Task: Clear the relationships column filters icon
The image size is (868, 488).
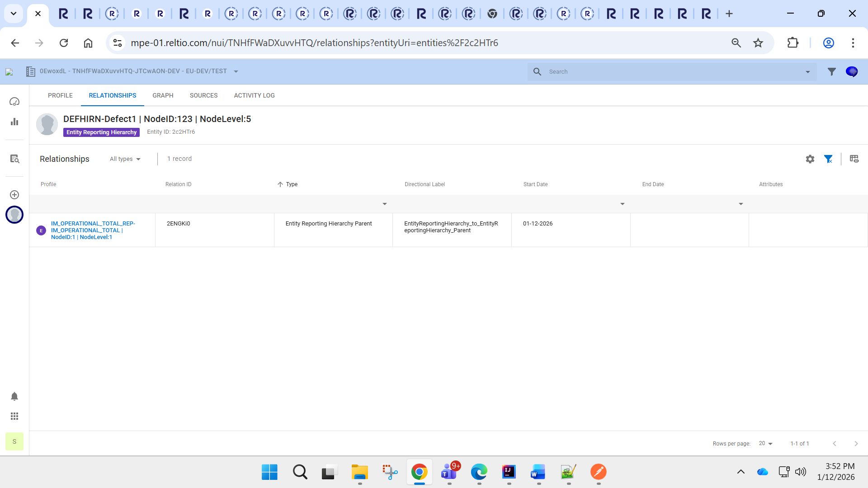Action: click(x=828, y=159)
